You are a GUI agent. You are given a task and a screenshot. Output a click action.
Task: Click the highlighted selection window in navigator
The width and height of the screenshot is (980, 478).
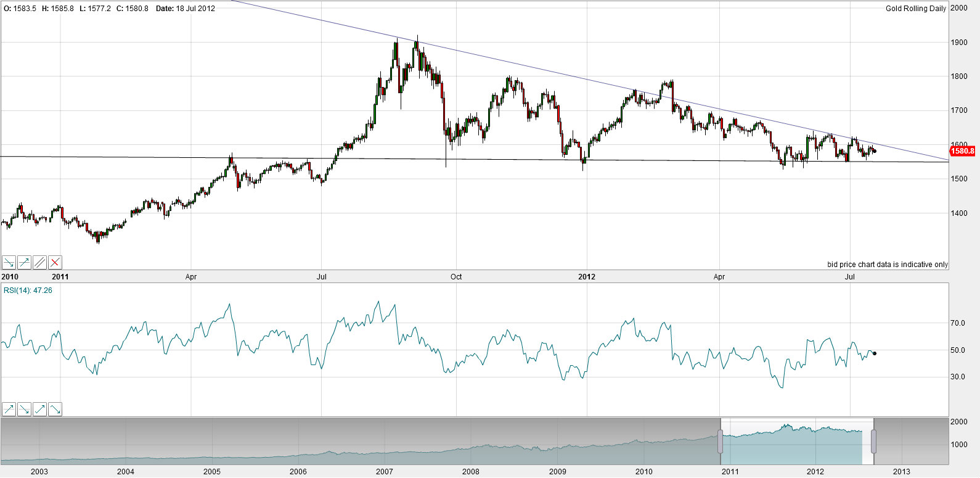pos(796,450)
